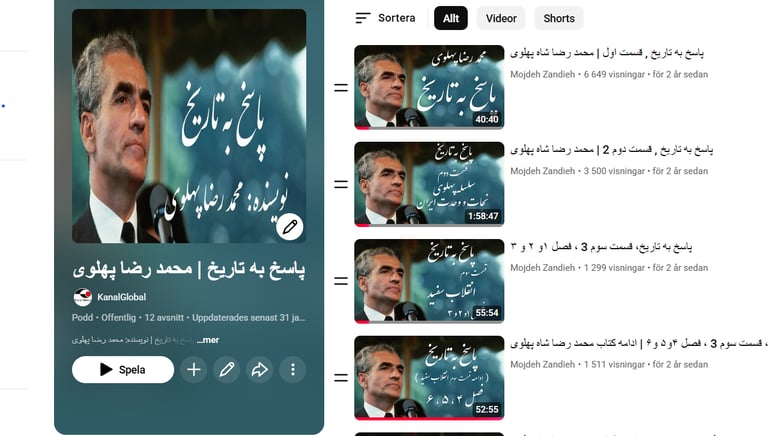Open the first video thumbnail lasting 40:40
The image size is (768, 436).
coord(429,87)
